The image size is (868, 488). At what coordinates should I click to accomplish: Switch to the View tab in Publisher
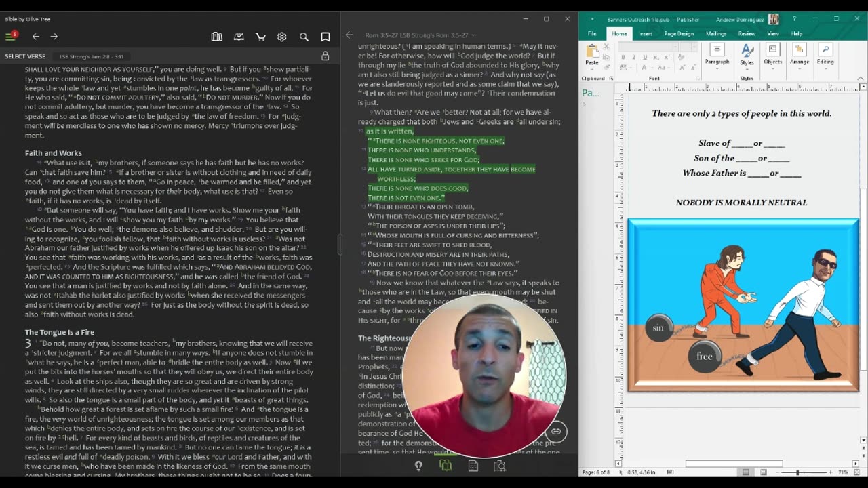click(x=772, y=33)
